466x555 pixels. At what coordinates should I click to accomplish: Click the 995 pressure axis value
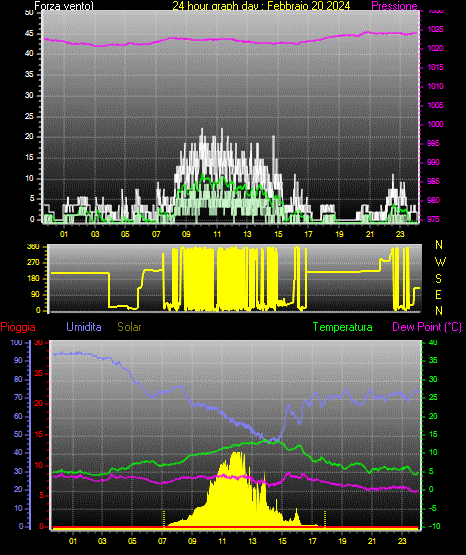tap(433, 143)
